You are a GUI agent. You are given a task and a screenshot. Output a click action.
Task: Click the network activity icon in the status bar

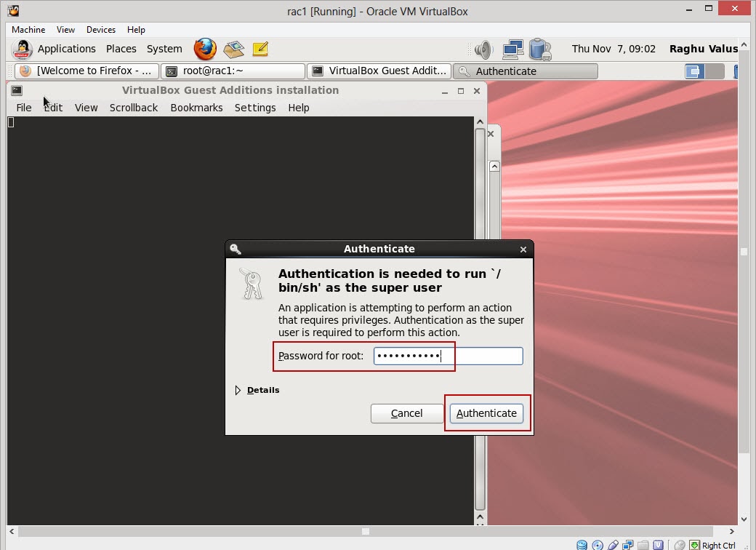pos(628,544)
